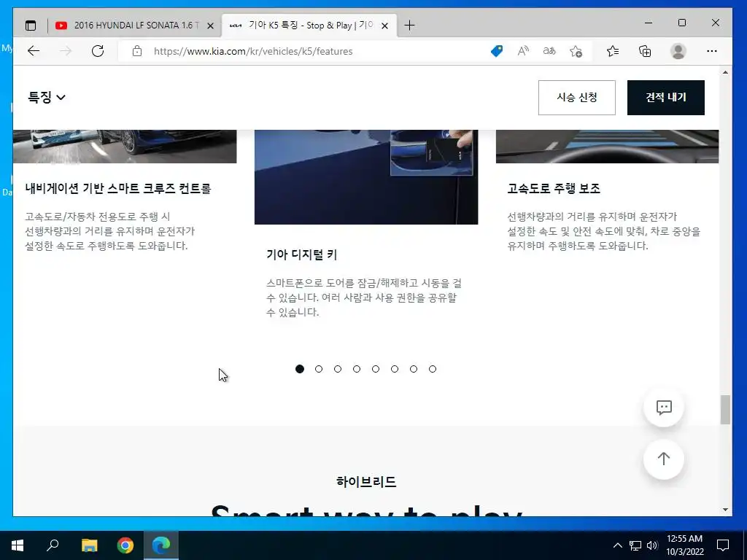Click 내비게이션 기반 스마트 크루즈 컨트롤 heading
Viewport: 747px width, 560px height.
118,189
